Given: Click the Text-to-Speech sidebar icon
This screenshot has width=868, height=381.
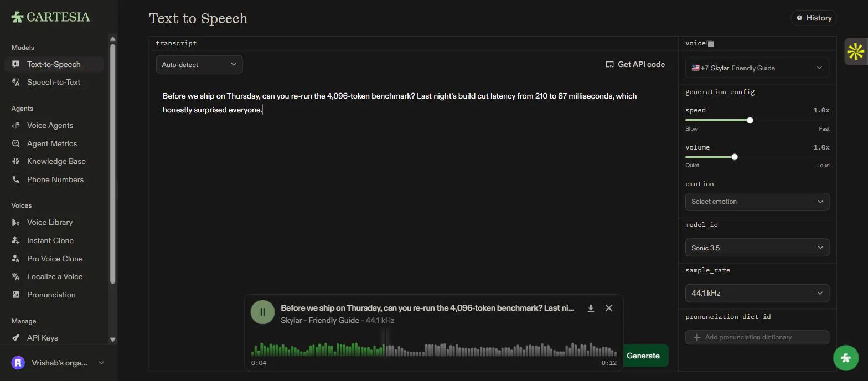Looking at the screenshot, I should [x=15, y=64].
